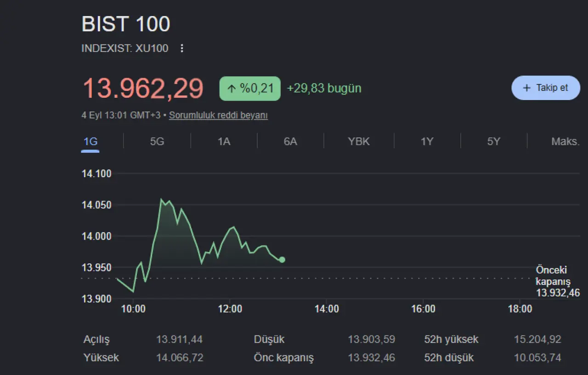Select the current price dot on chart
This screenshot has height=375, width=588.
tap(282, 260)
